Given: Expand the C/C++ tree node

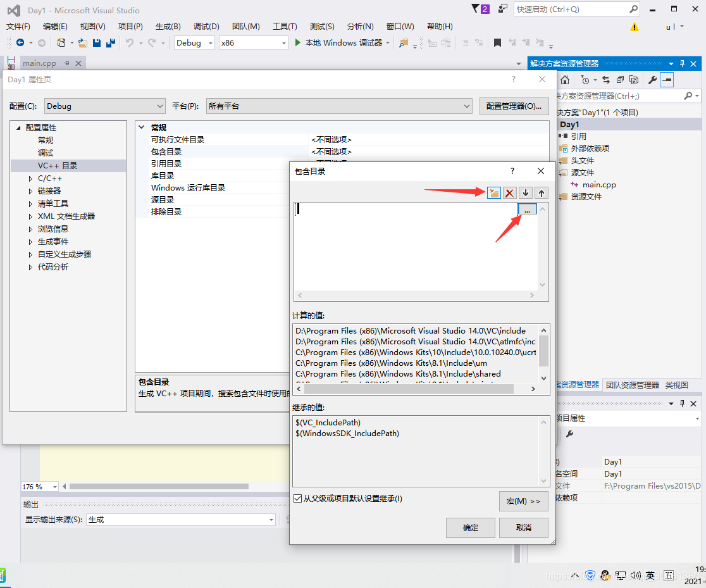Looking at the screenshot, I should (x=30, y=178).
